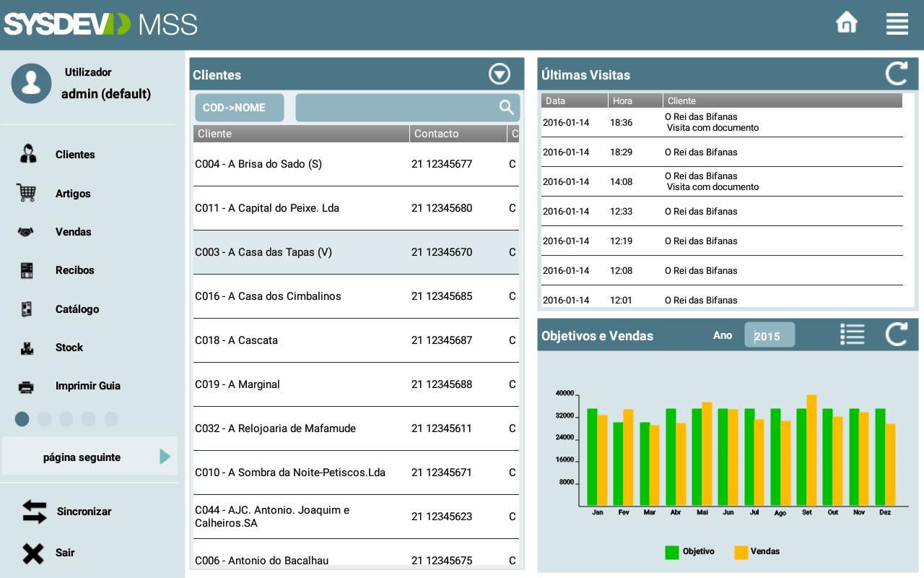924x578 pixels.
Task: Click the Imprimir Guia printer icon
Action: tap(26, 387)
